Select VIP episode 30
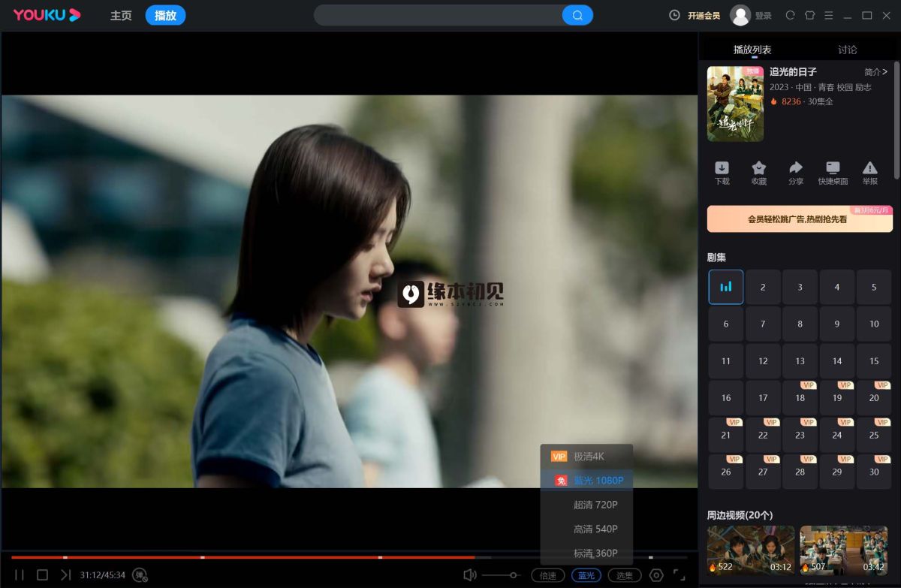The height and width of the screenshot is (588, 901). tap(874, 472)
